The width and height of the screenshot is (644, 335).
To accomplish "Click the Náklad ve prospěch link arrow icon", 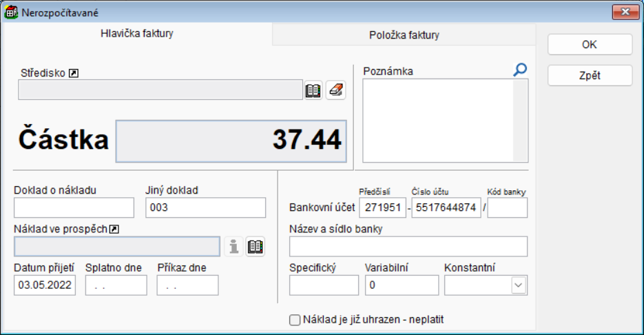I will [115, 229].
